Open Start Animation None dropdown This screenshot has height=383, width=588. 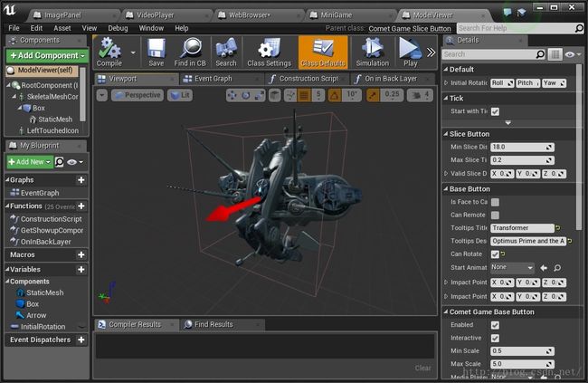512,267
